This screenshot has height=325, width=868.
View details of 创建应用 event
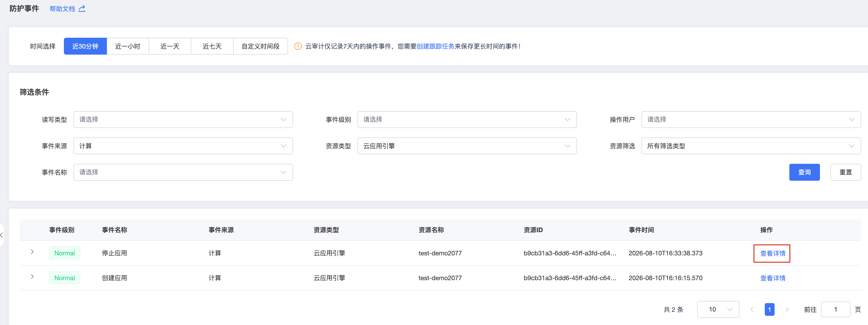click(773, 278)
